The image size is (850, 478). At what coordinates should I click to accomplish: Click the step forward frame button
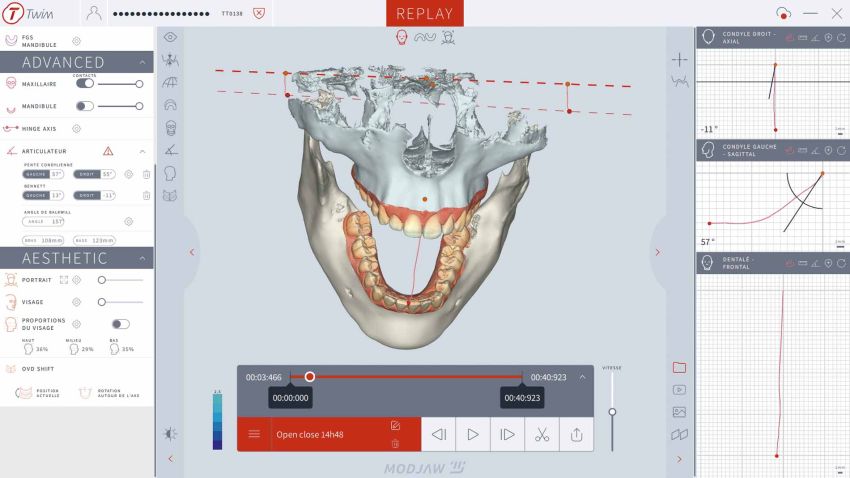507,434
